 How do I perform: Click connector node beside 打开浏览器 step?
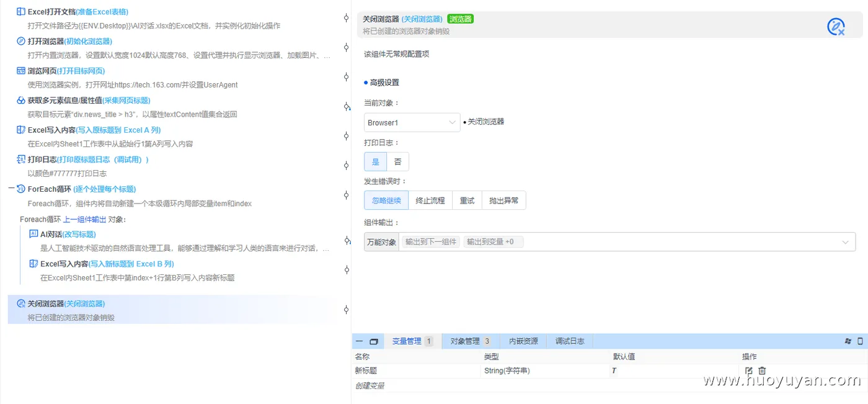point(347,48)
